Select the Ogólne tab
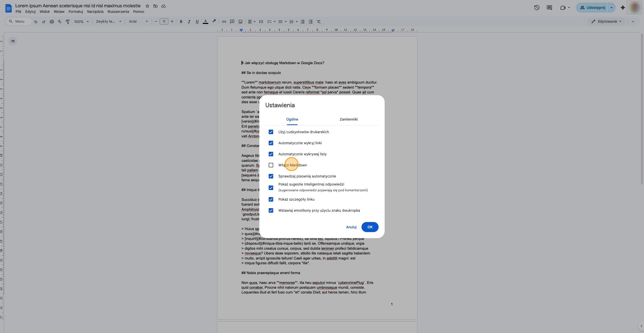 coord(292,119)
